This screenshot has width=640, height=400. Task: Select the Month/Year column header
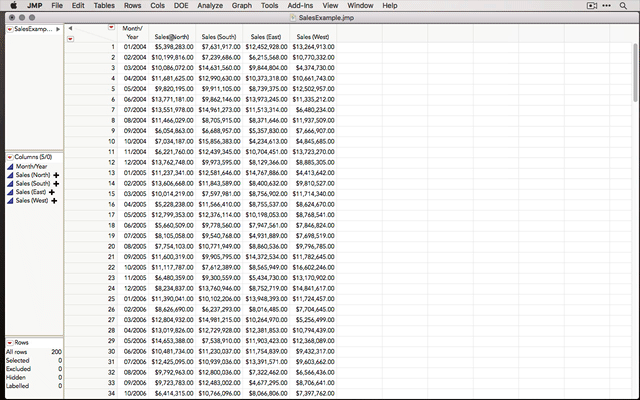pyautogui.click(x=133, y=32)
